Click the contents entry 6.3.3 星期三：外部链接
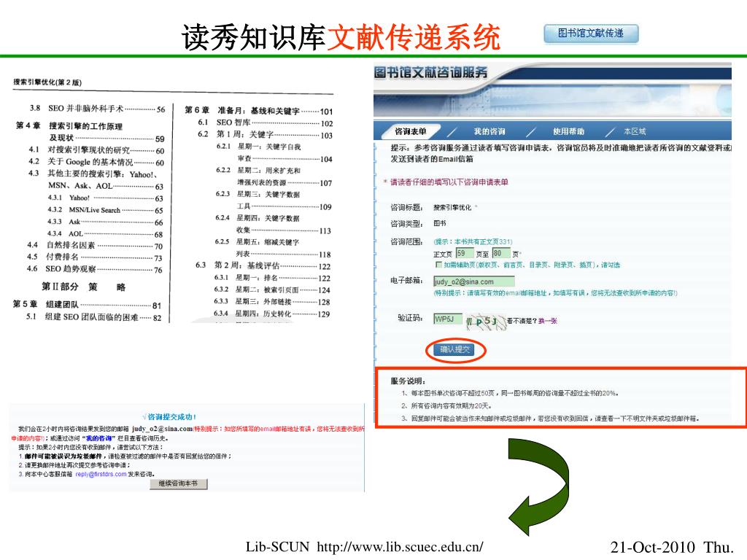The height and width of the screenshot is (560, 747). point(272,302)
